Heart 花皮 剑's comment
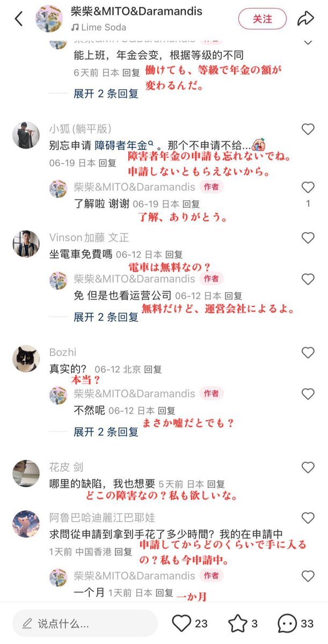328x644 pixels. [x=308, y=468]
